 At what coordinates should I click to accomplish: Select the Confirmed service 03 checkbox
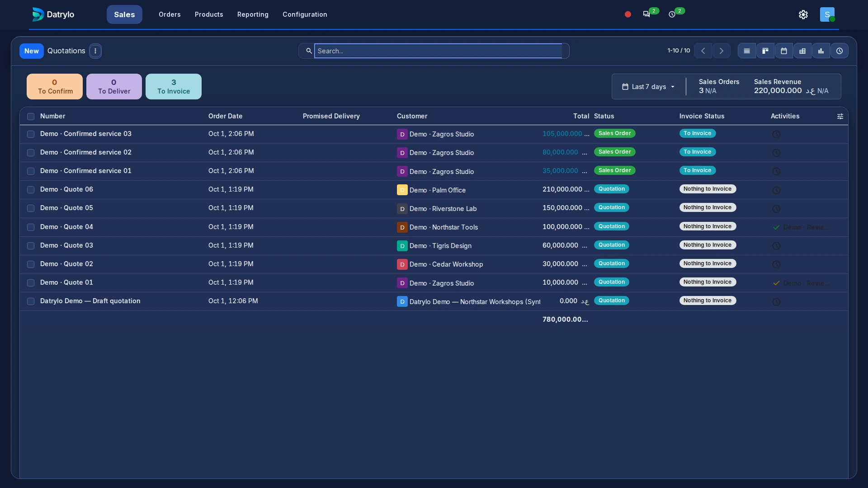(31, 134)
